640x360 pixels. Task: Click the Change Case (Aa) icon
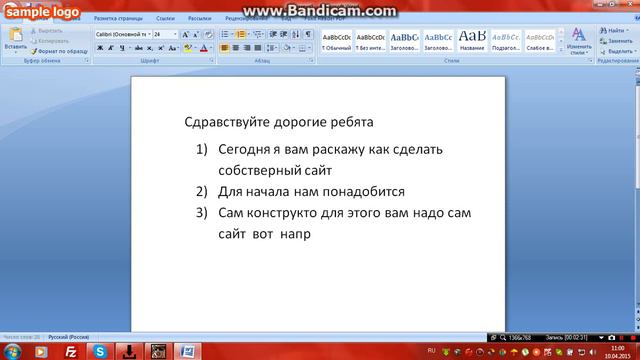click(173, 48)
